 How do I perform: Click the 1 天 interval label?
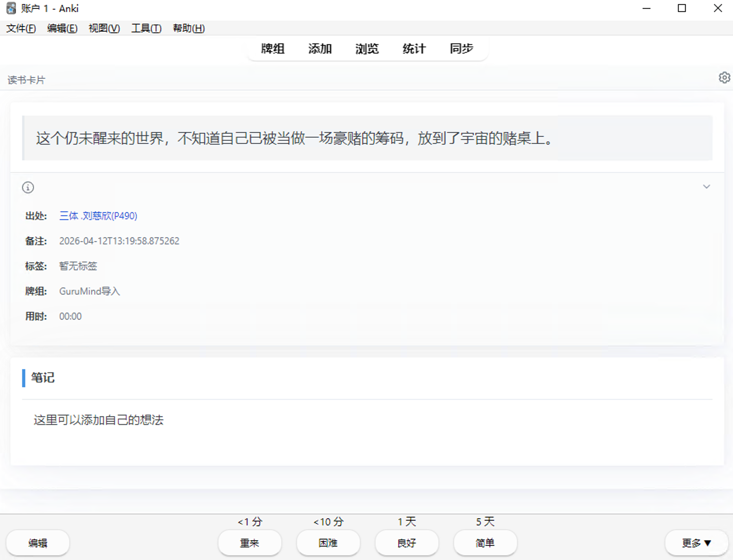click(x=407, y=522)
